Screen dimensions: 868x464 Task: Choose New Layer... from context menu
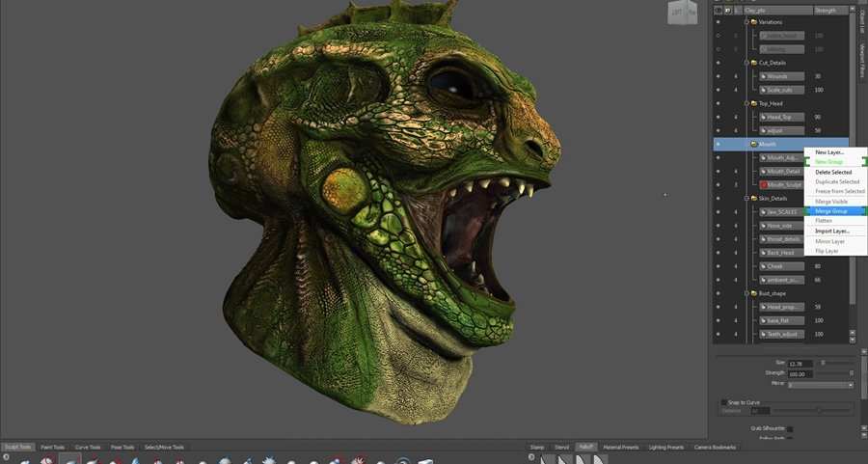(x=835, y=152)
